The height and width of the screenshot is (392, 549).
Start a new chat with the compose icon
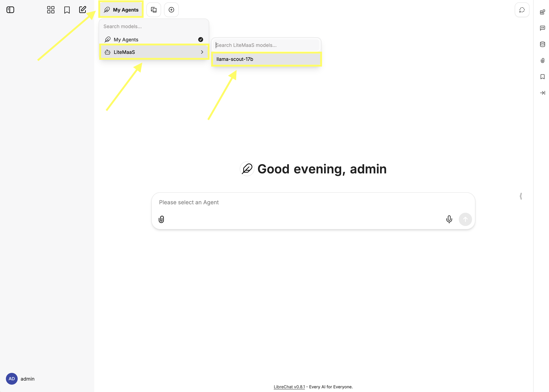coord(82,10)
